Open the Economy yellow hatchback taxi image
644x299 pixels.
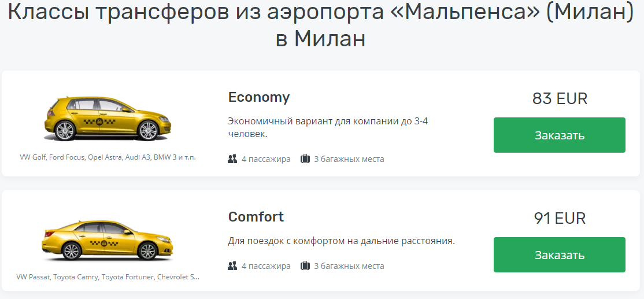point(108,119)
